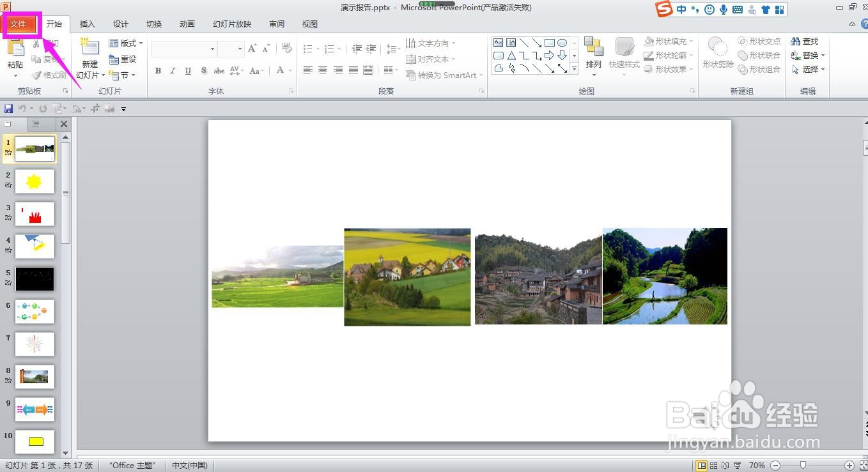The image size is (868, 472).
Task: Open Sogou soft keyboard icon
Action: point(738,10)
